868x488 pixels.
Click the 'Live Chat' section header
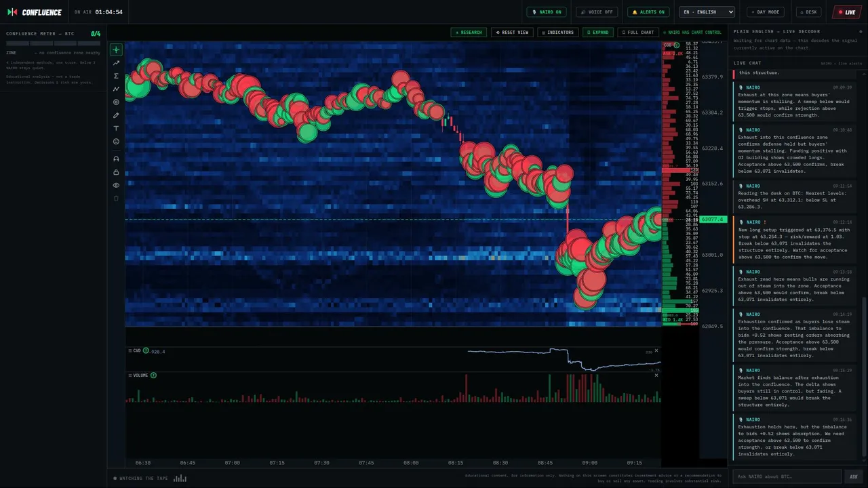[747, 63]
